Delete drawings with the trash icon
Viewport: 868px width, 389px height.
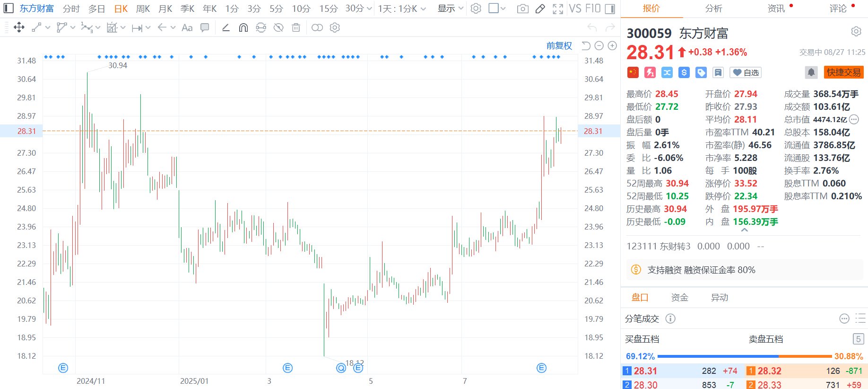point(296,27)
